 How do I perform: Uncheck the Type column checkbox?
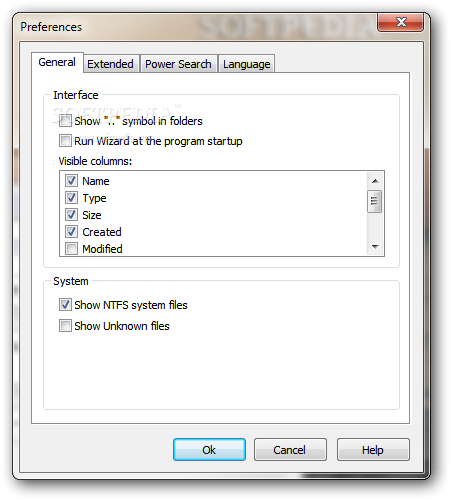[x=71, y=198]
